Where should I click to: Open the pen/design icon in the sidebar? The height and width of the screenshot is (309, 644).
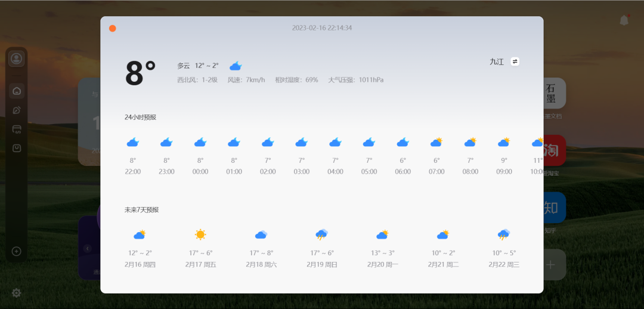coord(17,110)
